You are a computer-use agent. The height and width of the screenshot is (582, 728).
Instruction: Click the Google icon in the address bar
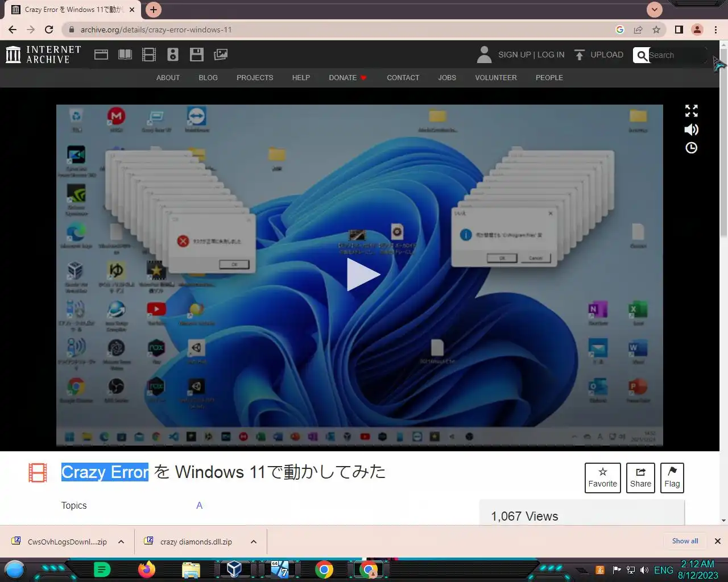[620, 30]
